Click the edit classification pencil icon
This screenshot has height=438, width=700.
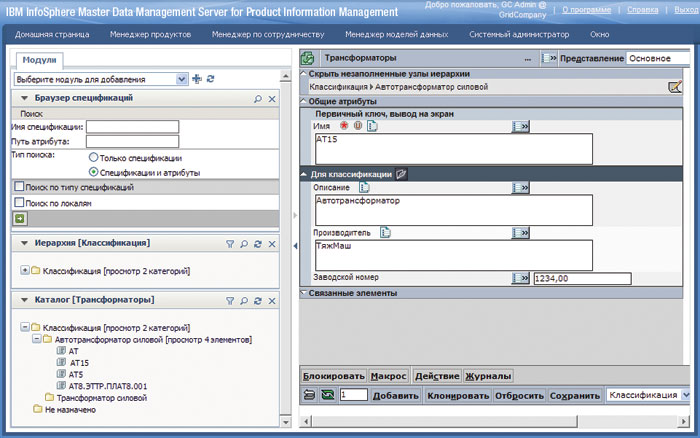click(675, 86)
